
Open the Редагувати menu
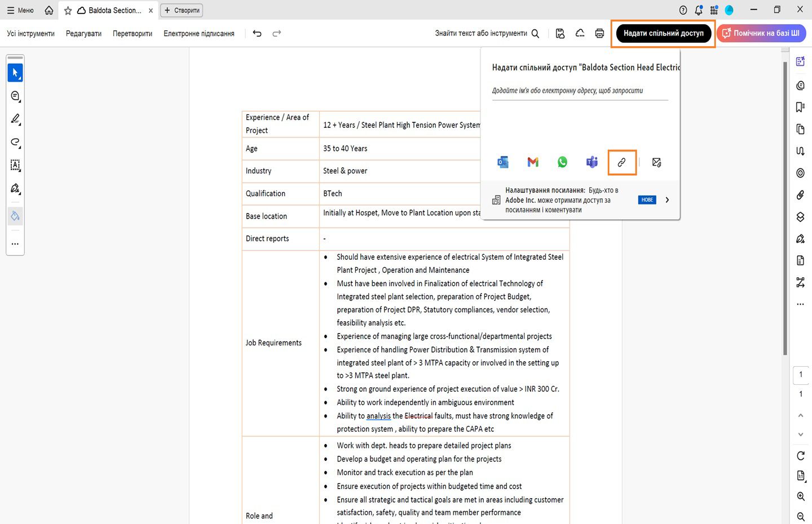83,33
